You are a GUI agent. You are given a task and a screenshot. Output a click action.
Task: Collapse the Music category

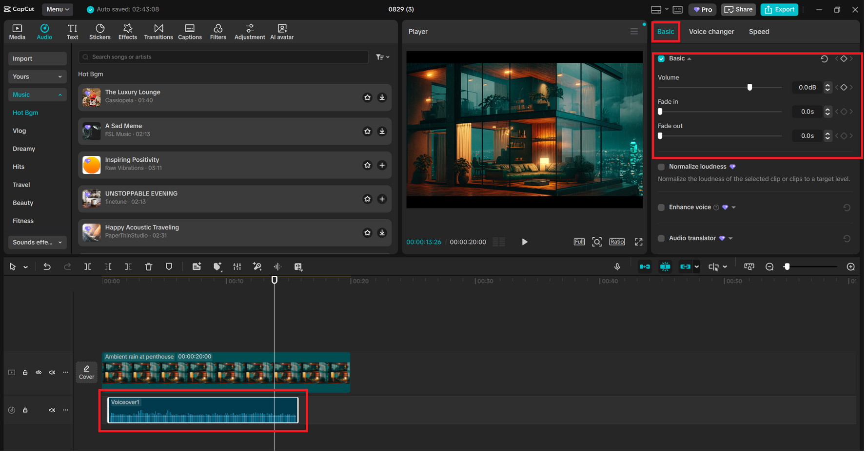38,95
